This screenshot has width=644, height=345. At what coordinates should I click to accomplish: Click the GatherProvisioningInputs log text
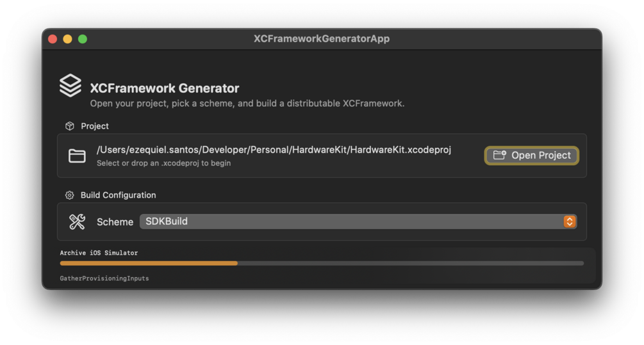pos(104,278)
